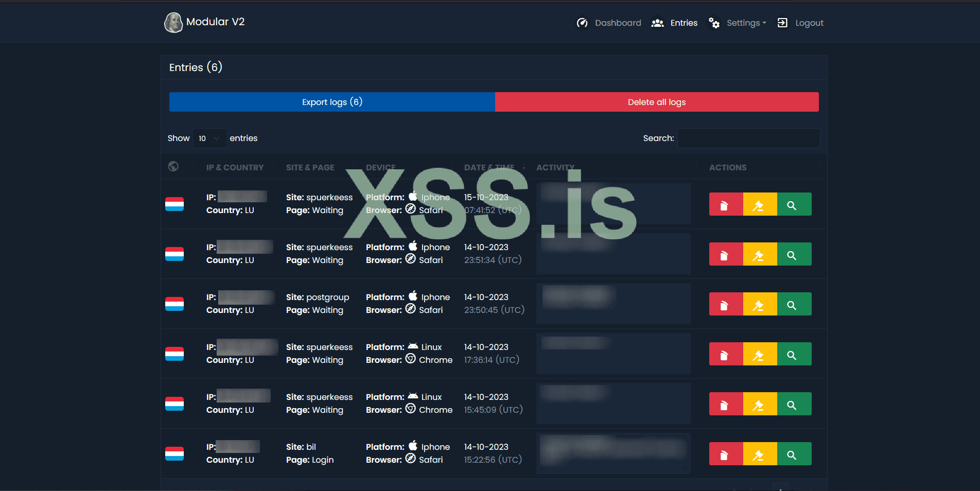Click the globe icon in the table header
Viewport: 980px width, 491px height.
coord(173,167)
